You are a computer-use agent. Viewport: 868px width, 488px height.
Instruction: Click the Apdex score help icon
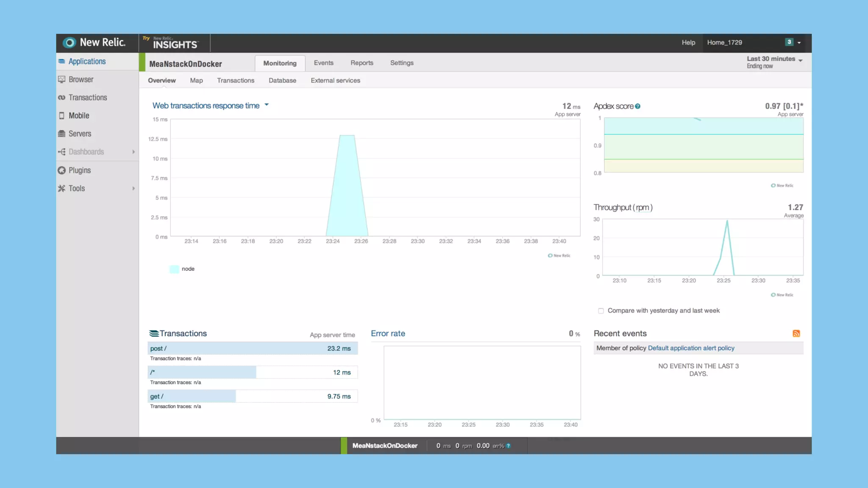click(x=637, y=106)
